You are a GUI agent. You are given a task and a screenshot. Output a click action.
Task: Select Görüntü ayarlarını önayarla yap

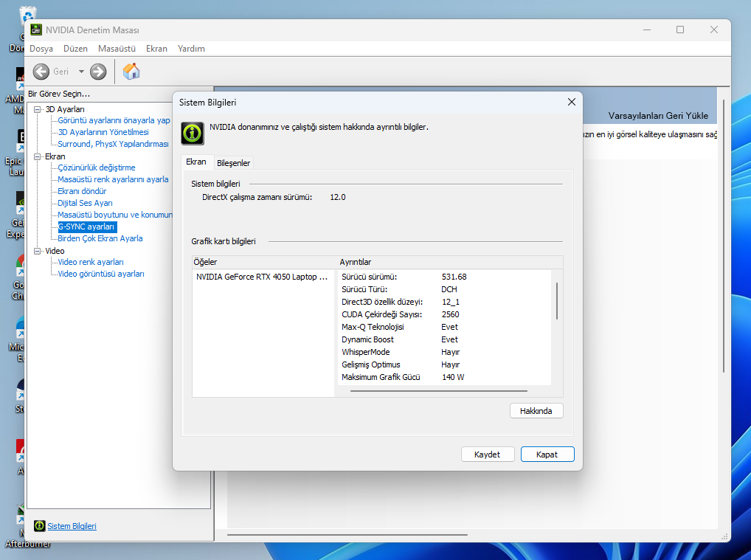114,120
